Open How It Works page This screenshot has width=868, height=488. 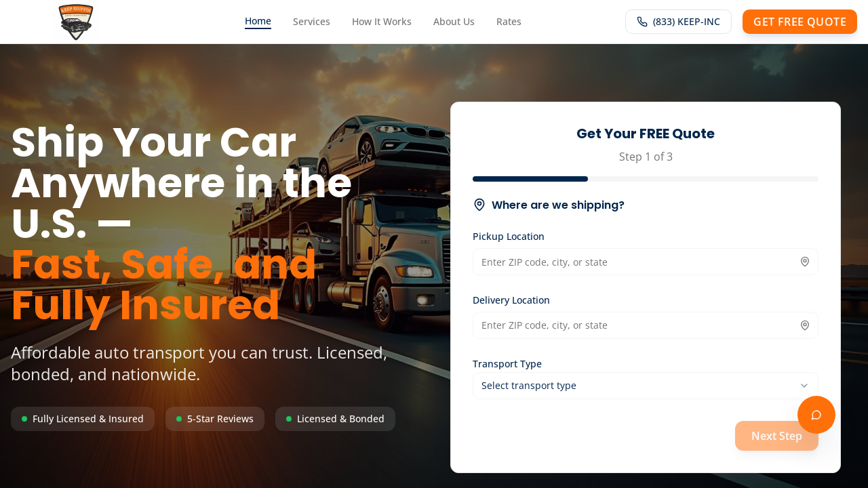point(382,22)
